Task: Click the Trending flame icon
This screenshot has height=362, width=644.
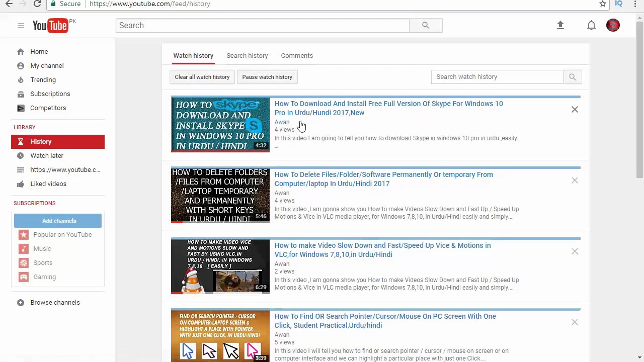Action: coord(21,80)
